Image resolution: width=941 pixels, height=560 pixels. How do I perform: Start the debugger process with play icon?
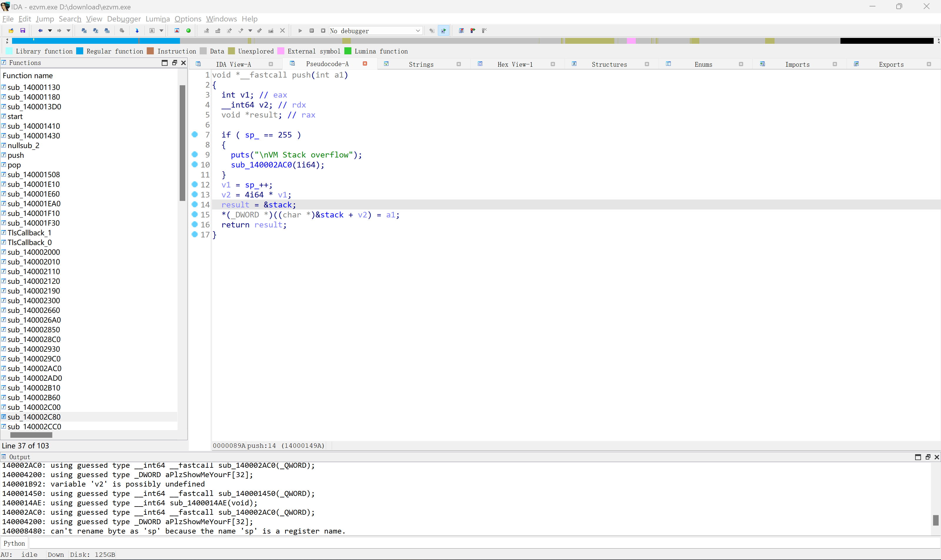[300, 31]
